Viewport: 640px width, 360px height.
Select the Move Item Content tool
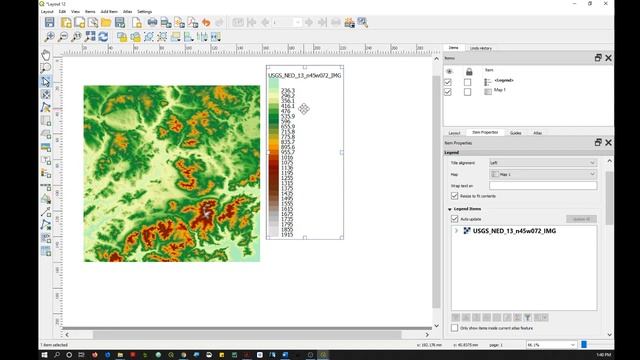[46, 94]
